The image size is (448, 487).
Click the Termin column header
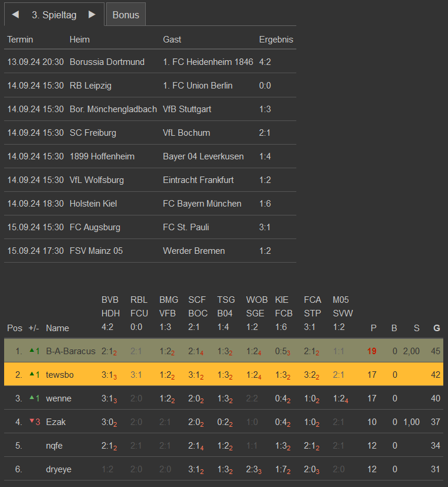20,40
